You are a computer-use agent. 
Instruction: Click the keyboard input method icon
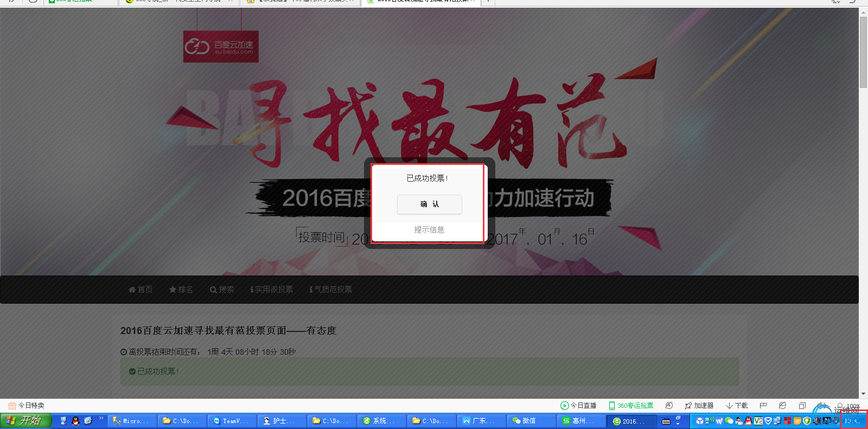tap(666, 421)
